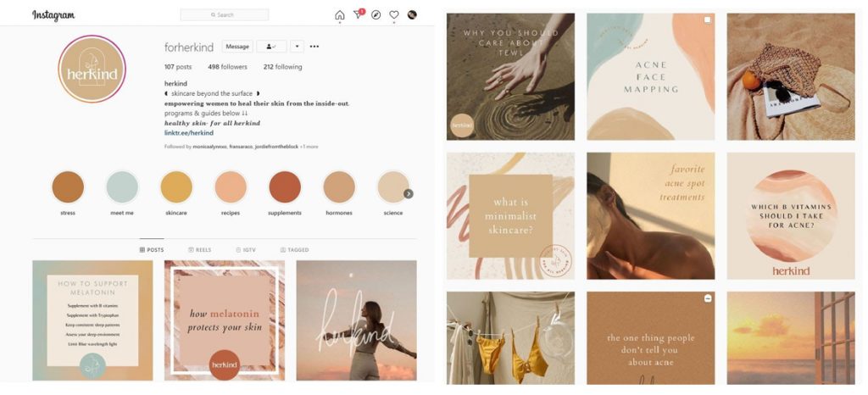868x395 pixels.
Task: Open the 212 following list
Action: point(282,67)
